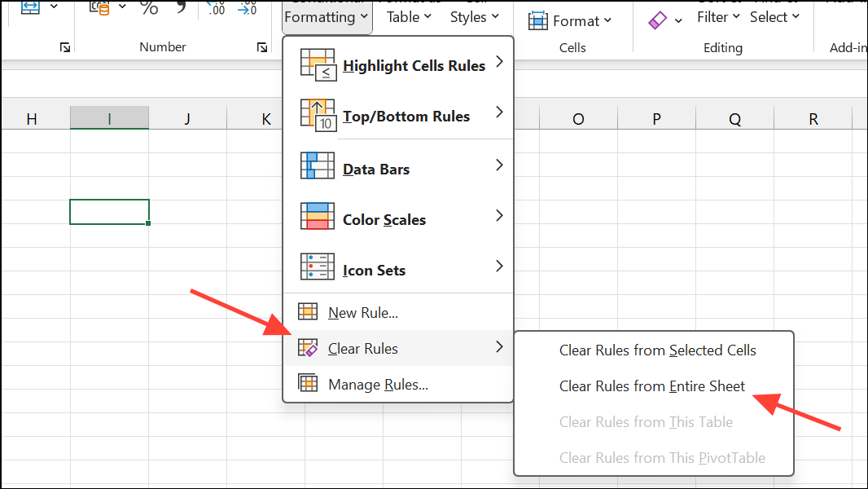Click the New Rule icon
Viewport: 868px width, 489px height.
coord(308,312)
